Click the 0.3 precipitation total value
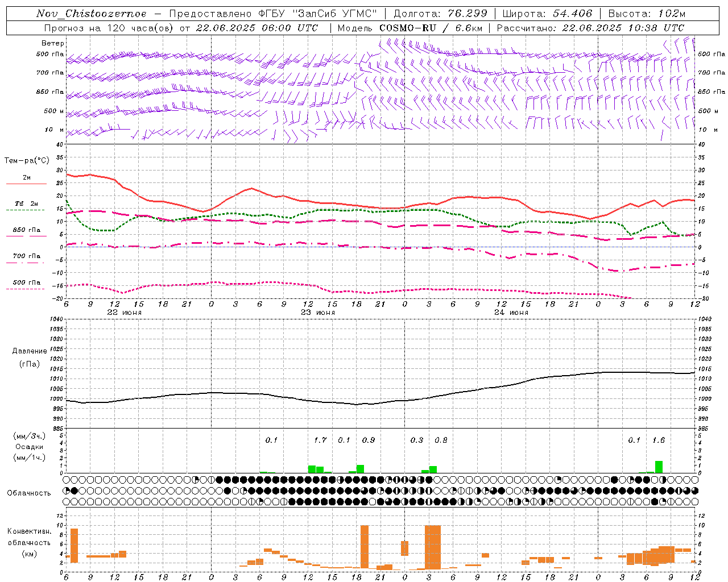Screen dimensions: 728x582 pos(417,440)
